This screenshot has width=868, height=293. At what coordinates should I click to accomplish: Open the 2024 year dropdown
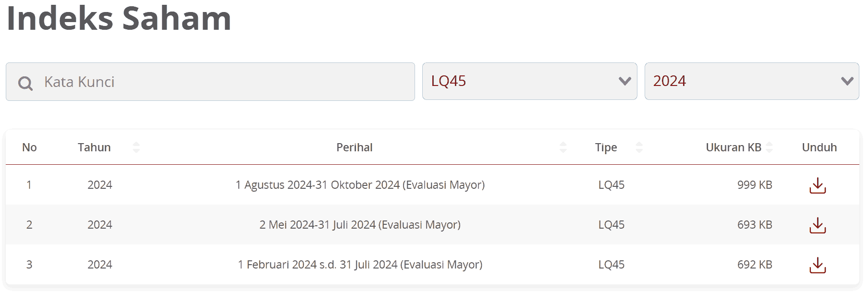point(751,81)
